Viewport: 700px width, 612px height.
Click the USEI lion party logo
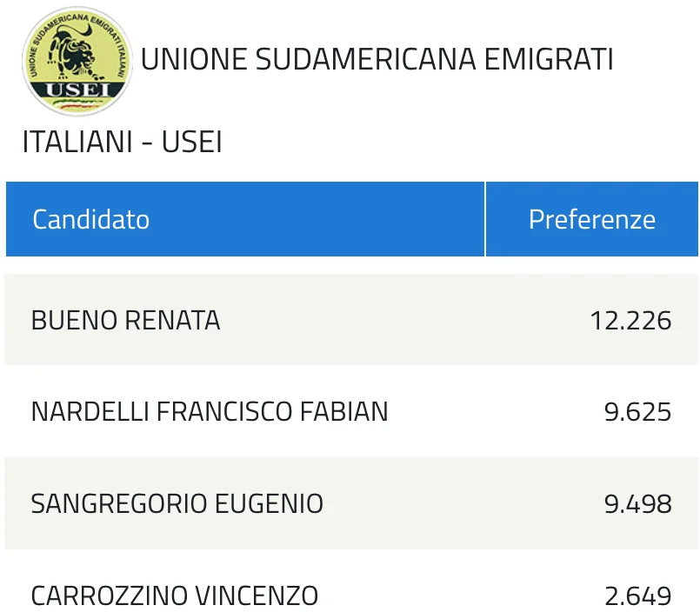coord(77,61)
